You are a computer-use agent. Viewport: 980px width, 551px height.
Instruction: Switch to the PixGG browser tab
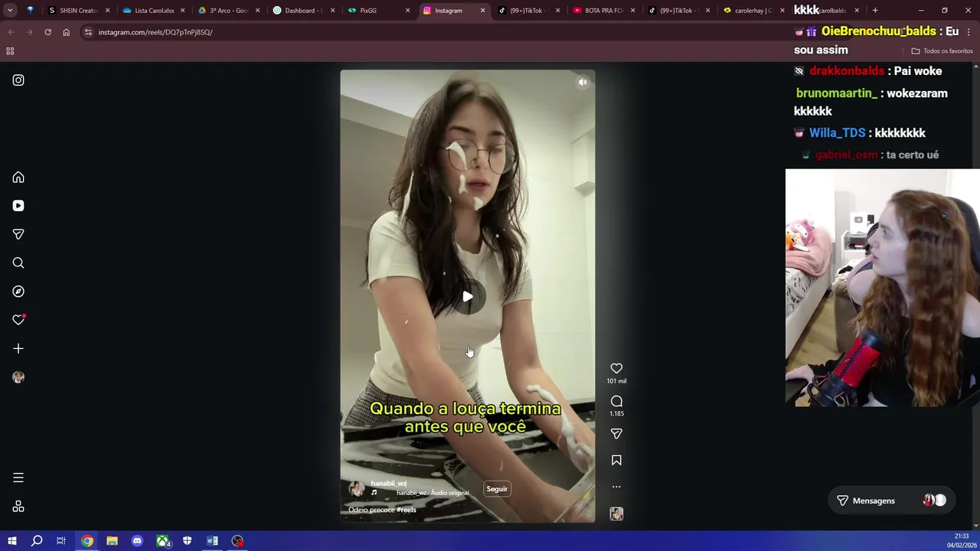(378, 11)
